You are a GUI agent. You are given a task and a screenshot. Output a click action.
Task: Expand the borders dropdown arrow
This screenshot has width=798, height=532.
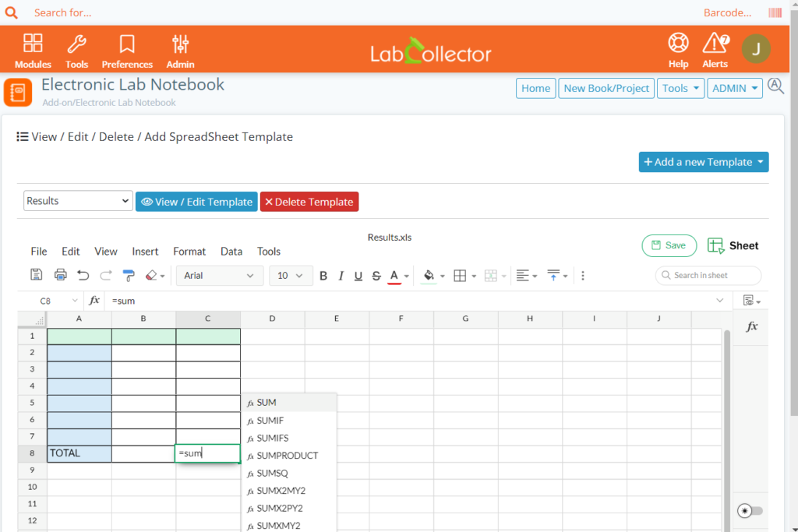pyautogui.click(x=474, y=277)
